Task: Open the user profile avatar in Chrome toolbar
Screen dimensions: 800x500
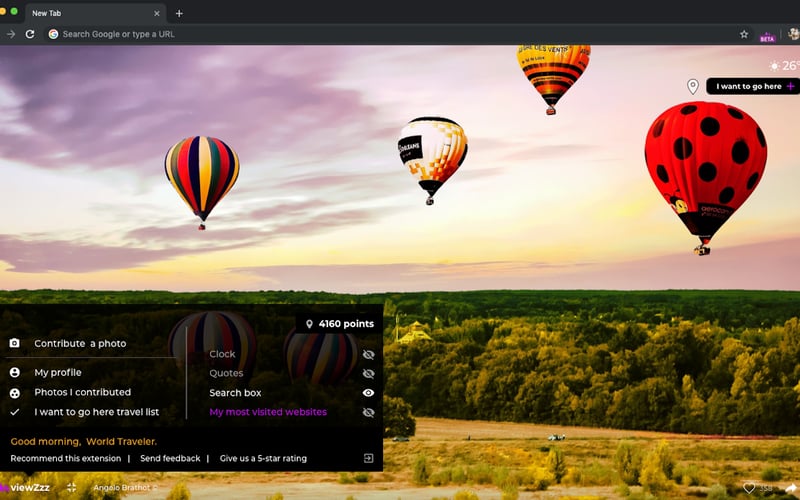Action: [x=794, y=34]
